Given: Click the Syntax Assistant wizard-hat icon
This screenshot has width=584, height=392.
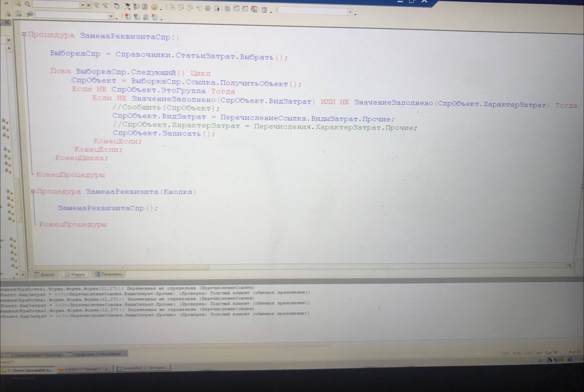Looking at the screenshot, I should (128, 6).
